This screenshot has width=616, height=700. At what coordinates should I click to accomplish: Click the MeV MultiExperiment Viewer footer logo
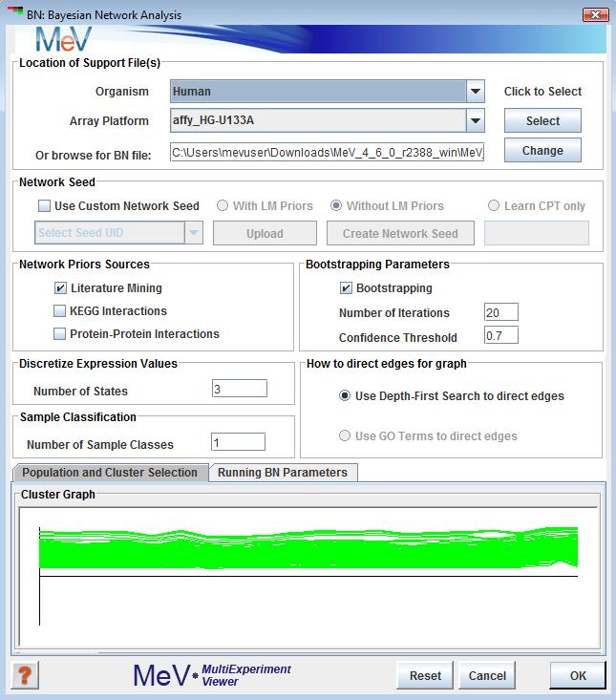(212, 674)
